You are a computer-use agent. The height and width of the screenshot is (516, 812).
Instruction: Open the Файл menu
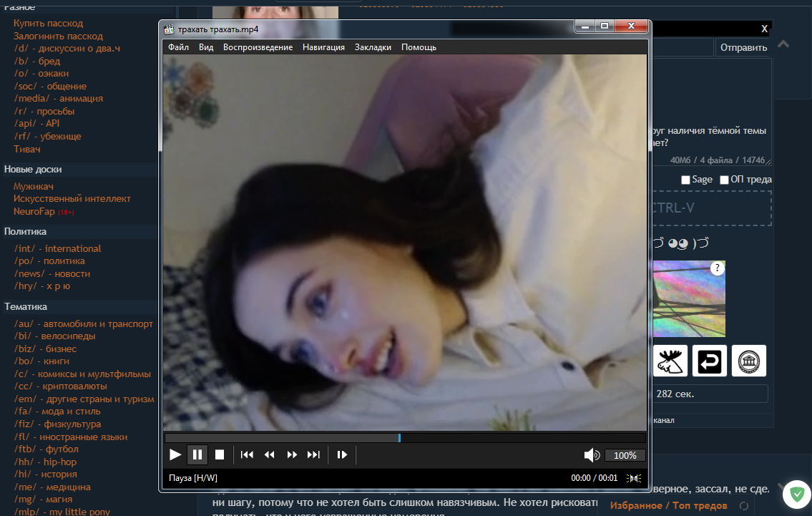(x=178, y=47)
